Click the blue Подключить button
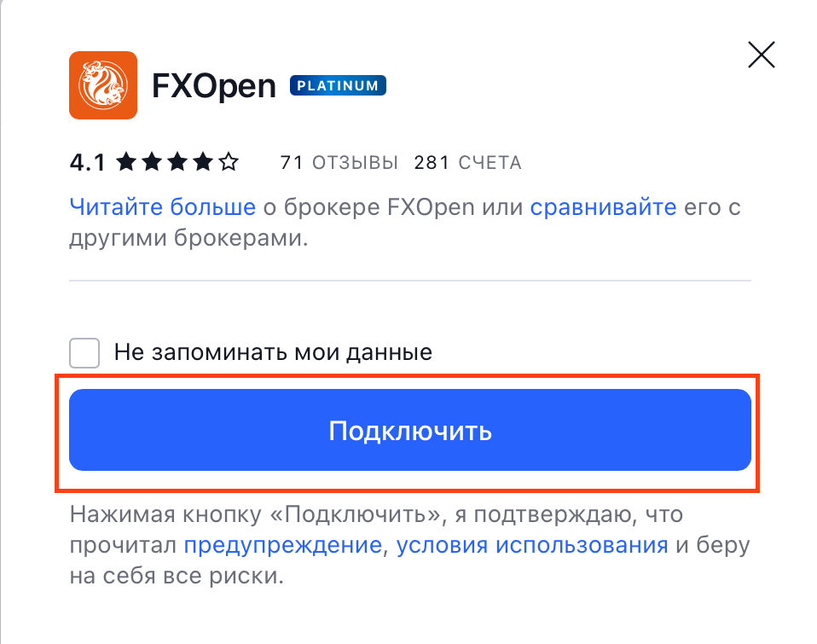This screenshot has height=644, width=817. (410, 430)
